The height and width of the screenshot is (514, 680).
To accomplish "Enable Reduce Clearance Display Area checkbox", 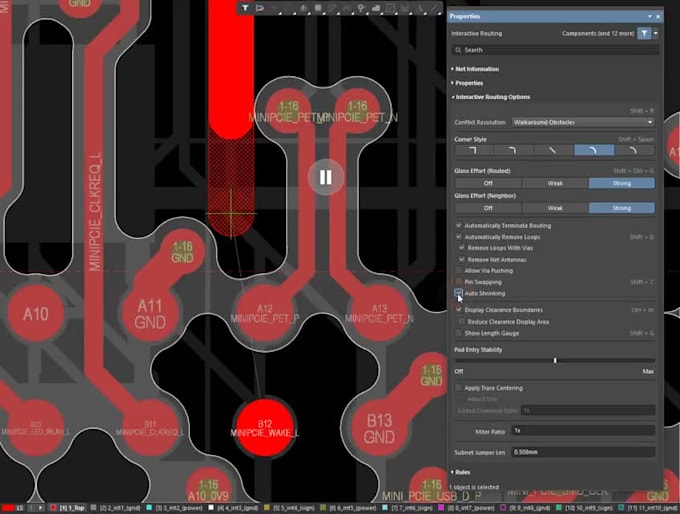I will [462, 322].
